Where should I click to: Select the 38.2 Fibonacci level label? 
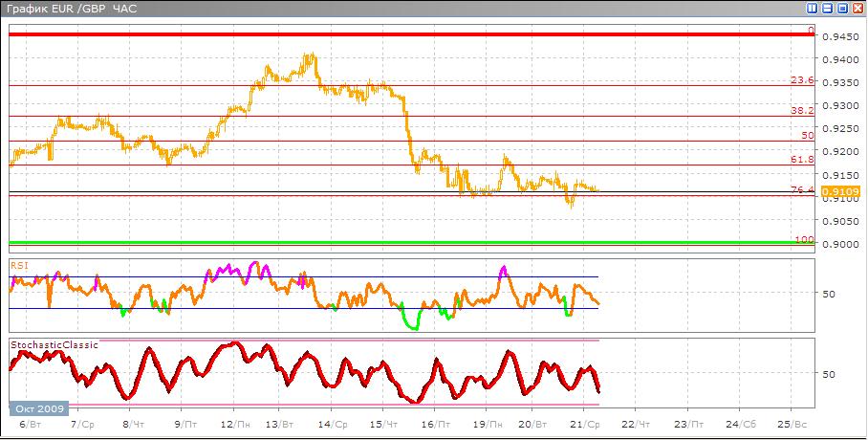click(802, 111)
